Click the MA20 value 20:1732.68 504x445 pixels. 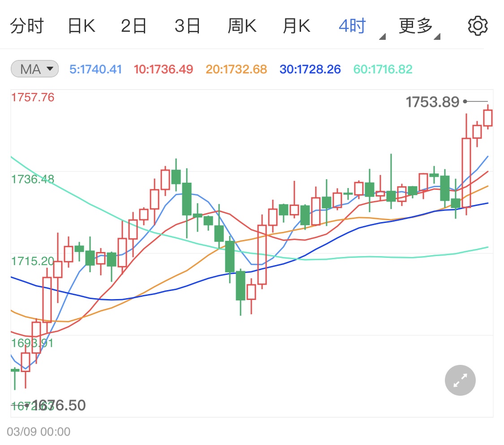tap(236, 69)
